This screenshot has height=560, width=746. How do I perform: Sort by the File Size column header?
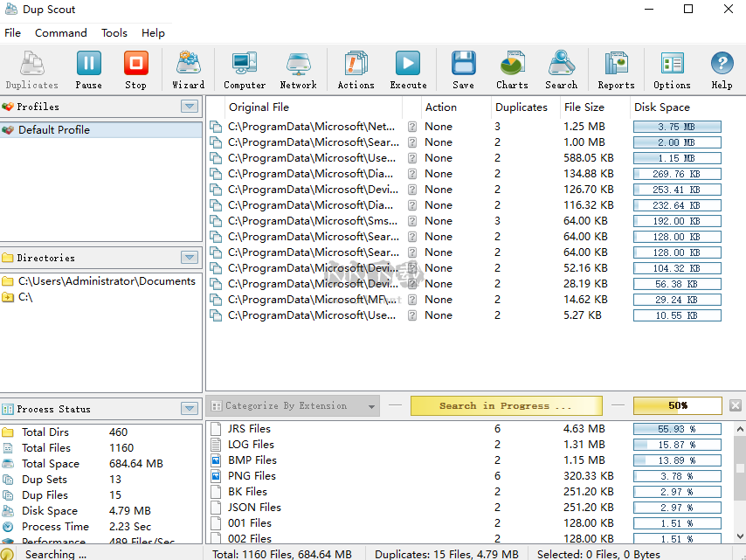point(584,107)
